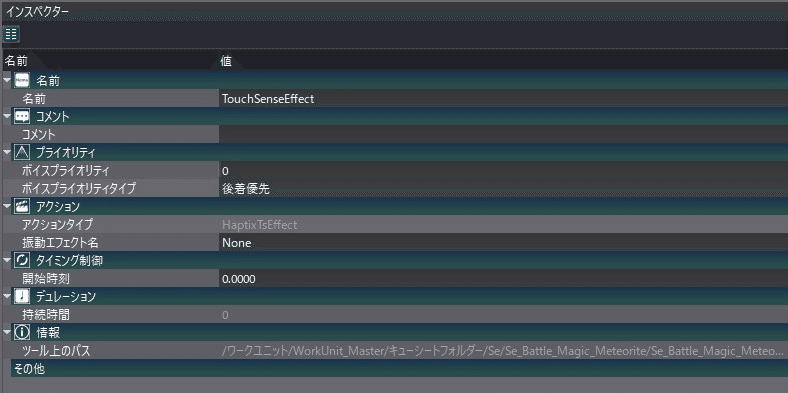Click the TouchSenseEffect name field
This screenshot has height=393, width=788.
(503, 99)
